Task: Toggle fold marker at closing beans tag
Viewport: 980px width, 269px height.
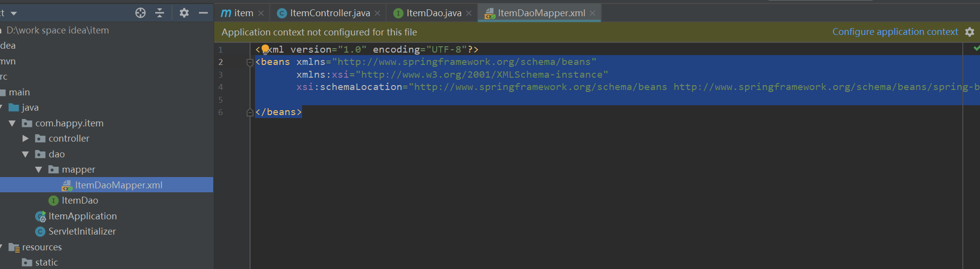Action: [x=250, y=113]
